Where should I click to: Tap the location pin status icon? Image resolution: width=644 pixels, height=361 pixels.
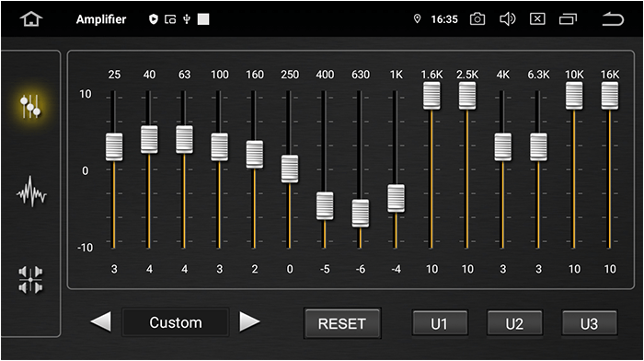pyautogui.click(x=417, y=19)
